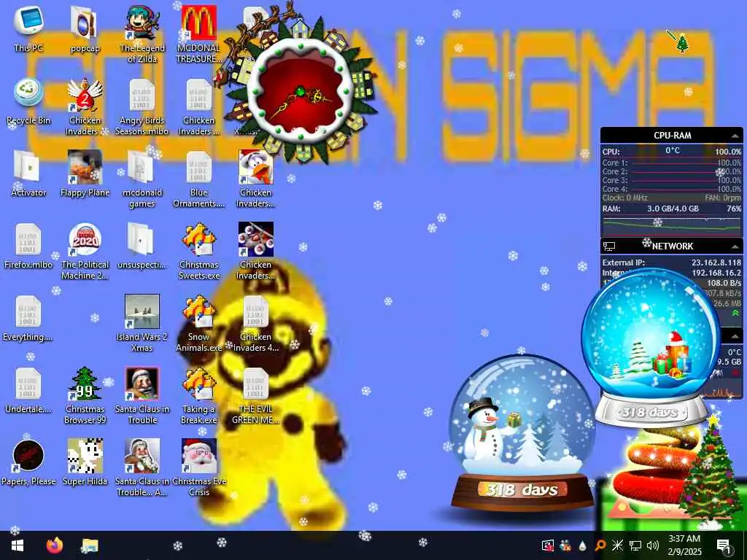Select THE EVIL GREEN ME... file

(x=256, y=396)
